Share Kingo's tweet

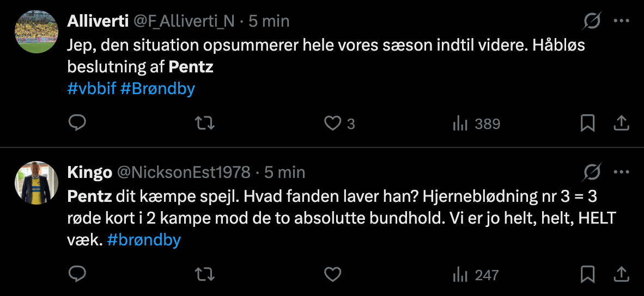[621, 274]
